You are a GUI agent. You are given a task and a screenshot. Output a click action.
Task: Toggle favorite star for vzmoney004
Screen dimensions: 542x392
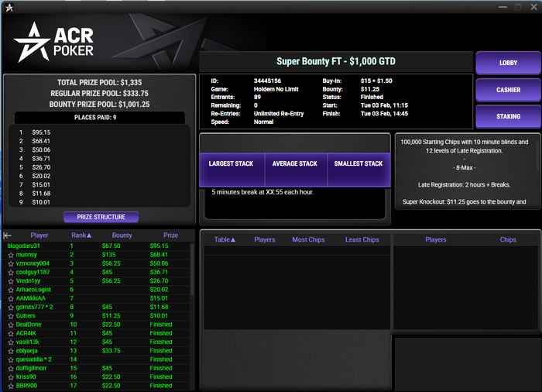[x=11, y=263]
